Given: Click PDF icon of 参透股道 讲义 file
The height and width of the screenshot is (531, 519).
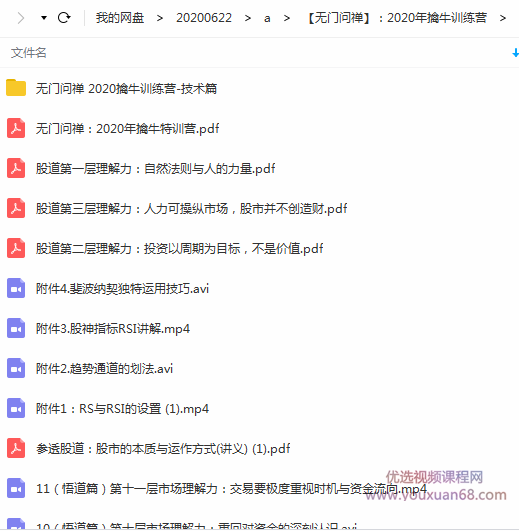Looking at the screenshot, I should tap(16, 448).
